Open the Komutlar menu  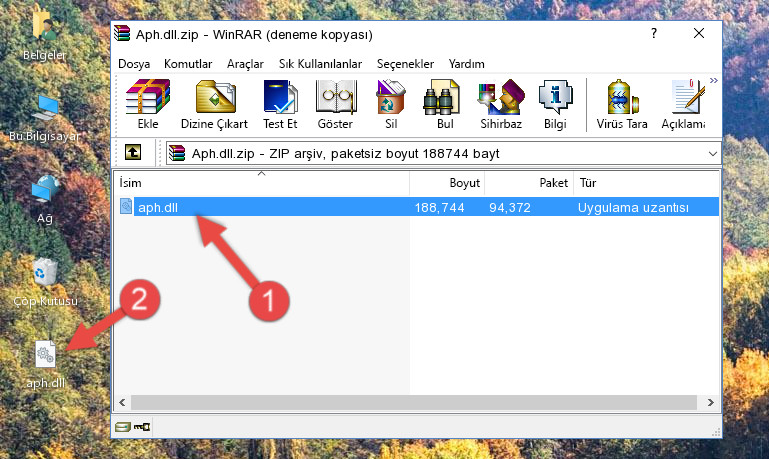click(x=188, y=64)
